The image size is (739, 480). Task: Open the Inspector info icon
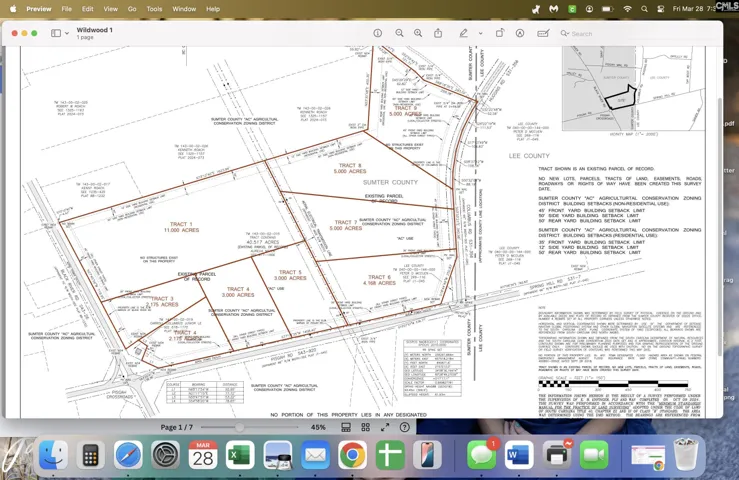378,33
